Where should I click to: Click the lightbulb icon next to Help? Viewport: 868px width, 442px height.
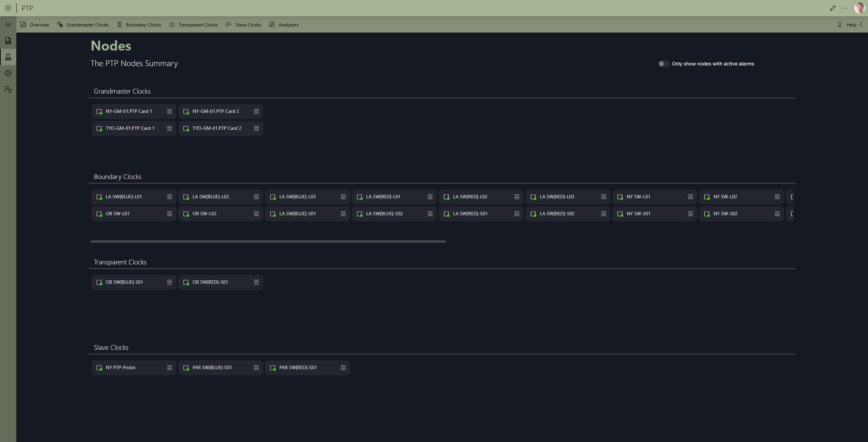[840, 24]
